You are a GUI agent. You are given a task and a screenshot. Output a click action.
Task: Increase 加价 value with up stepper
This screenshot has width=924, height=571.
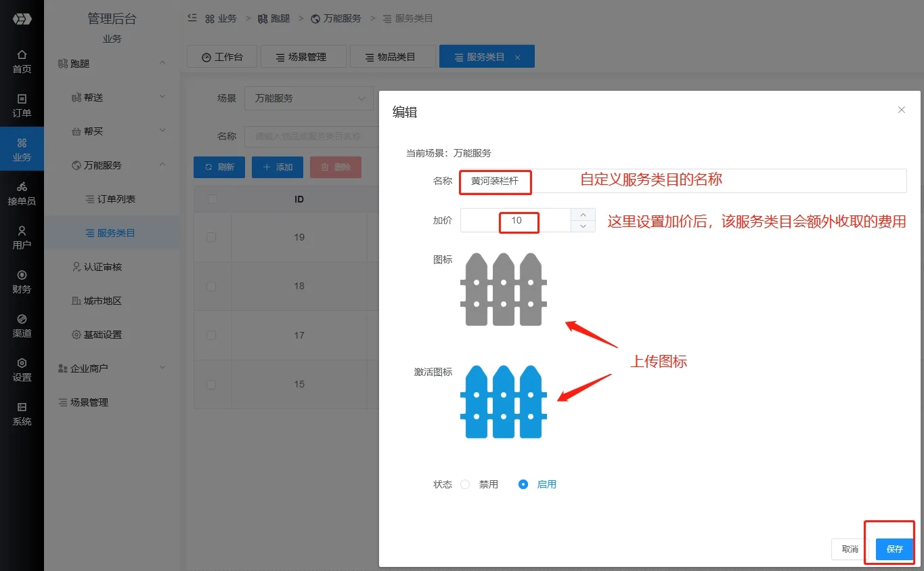tap(583, 214)
